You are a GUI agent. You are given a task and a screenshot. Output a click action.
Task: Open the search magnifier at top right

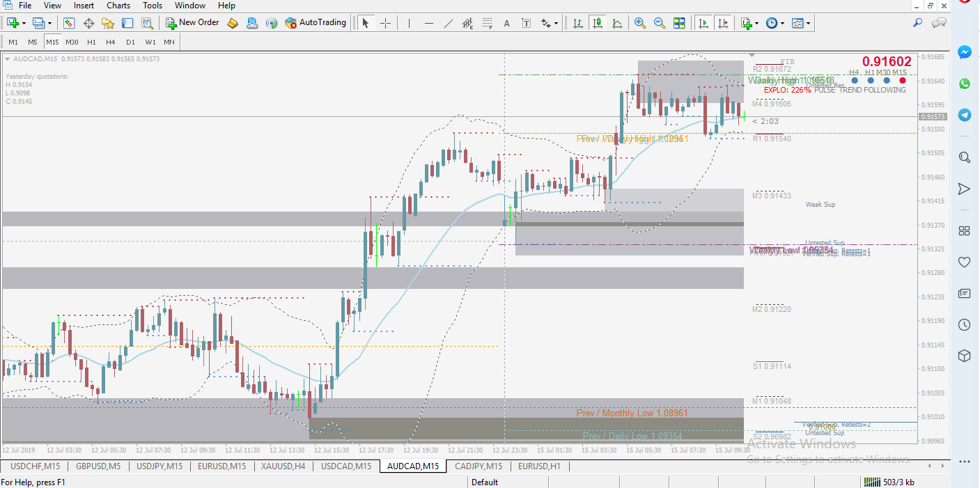(x=918, y=23)
